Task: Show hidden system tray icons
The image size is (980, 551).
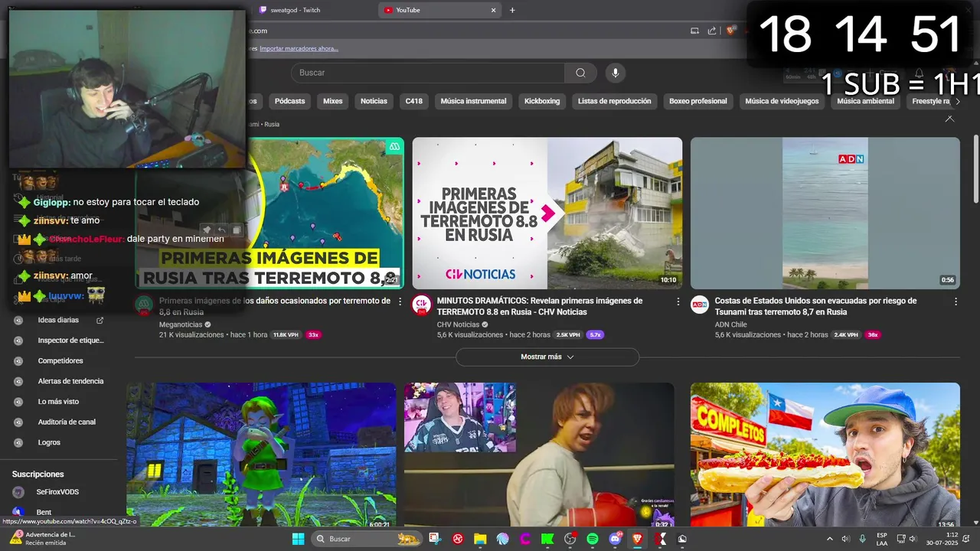Action: [x=829, y=539]
